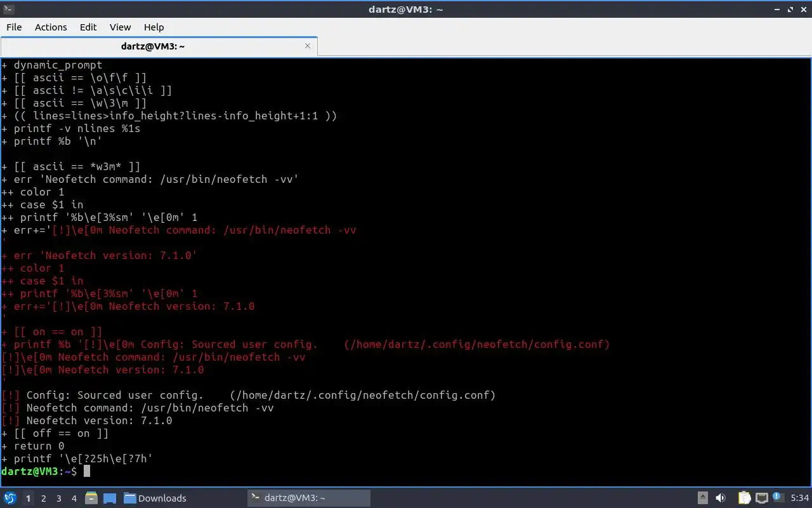Activate the dartz@VM3 taskbar window button
This screenshot has height=508, width=812.
[x=308, y=498]
